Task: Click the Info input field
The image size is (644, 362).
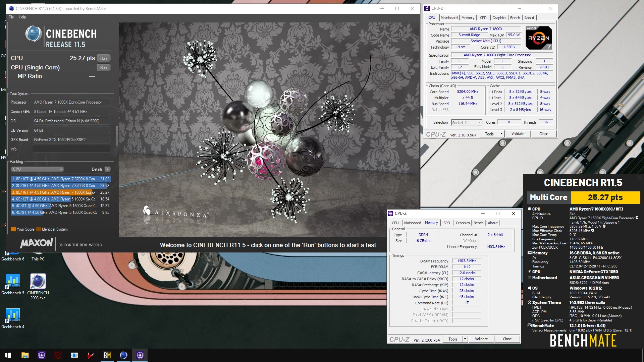Action: click(x=71, y=149)
